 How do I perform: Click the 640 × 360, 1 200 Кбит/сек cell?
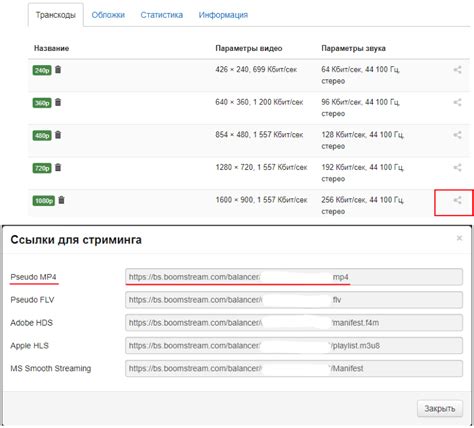click(259, 102)
